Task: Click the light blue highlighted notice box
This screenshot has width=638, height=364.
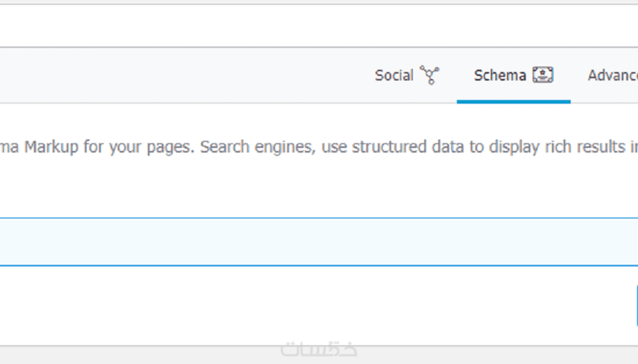Action: pos(319,242)
